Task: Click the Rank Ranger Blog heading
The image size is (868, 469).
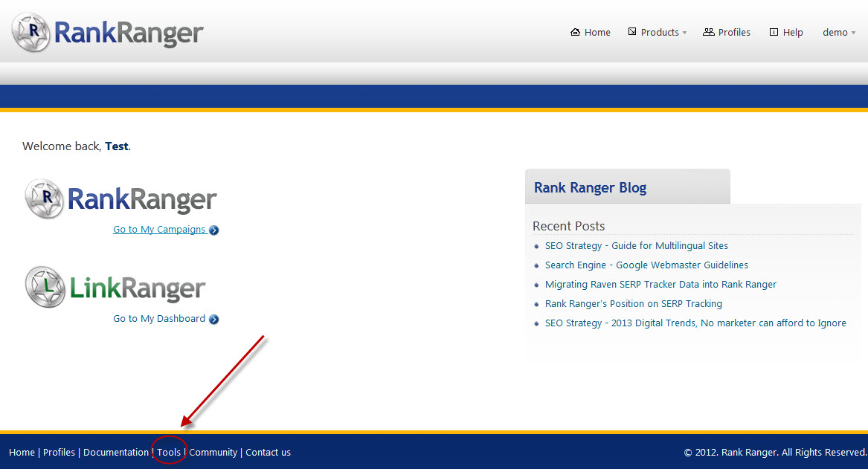Action: pos(590,188)
